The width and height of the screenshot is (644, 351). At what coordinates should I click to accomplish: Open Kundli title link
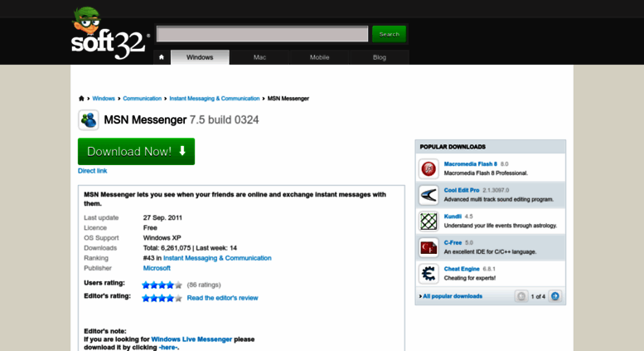coord(453,217)
